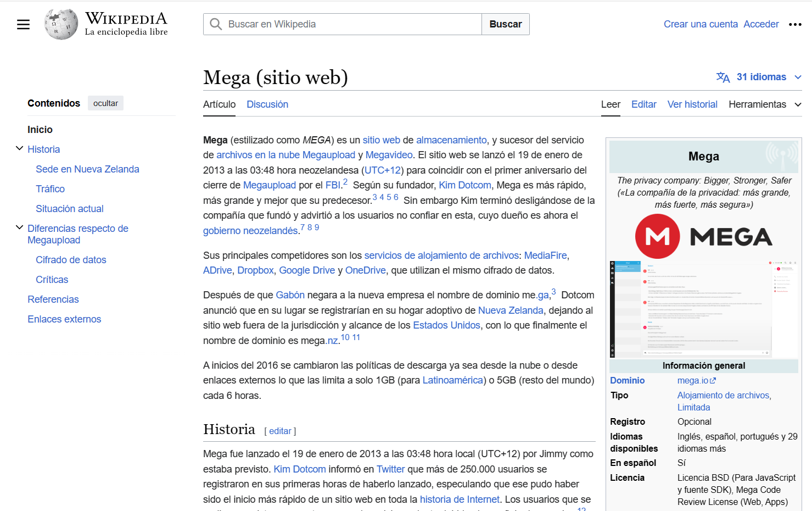Open the sitio web link
The image size is (812, 511).
[381, 140]
